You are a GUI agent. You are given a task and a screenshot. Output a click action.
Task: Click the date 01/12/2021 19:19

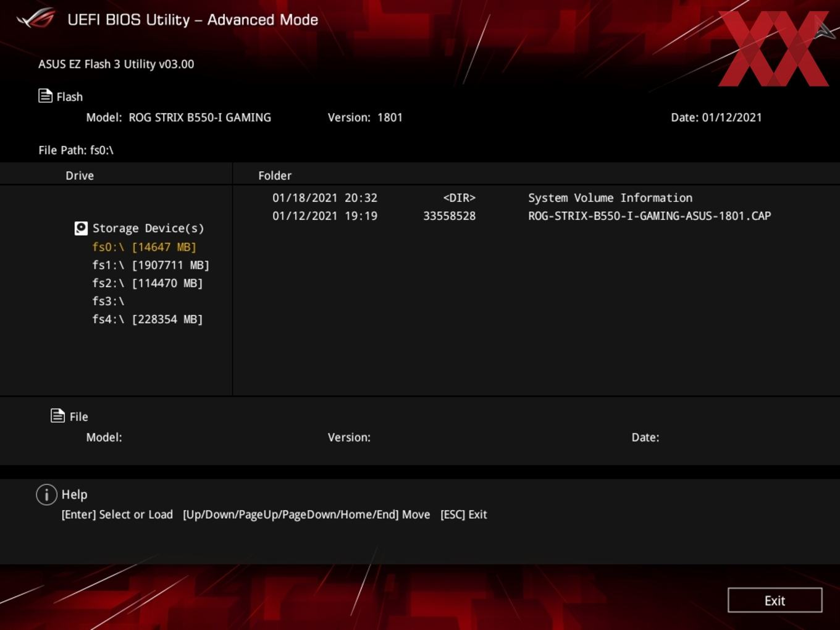(x=325, y=216)
